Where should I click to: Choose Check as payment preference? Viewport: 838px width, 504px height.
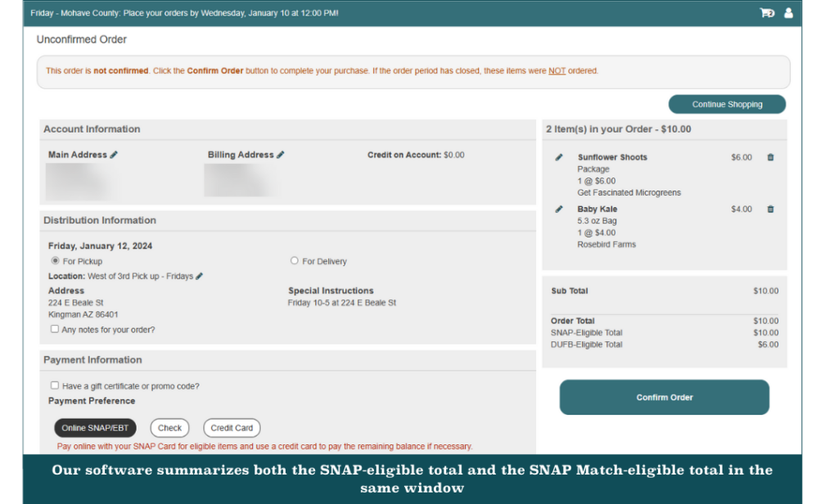(x=169, y=428)
